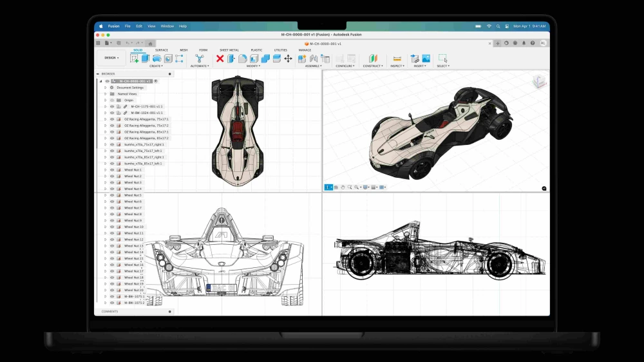Select the Move/Copy arrows tool
The width and height of the screenshot is (644, 362).
288,59
